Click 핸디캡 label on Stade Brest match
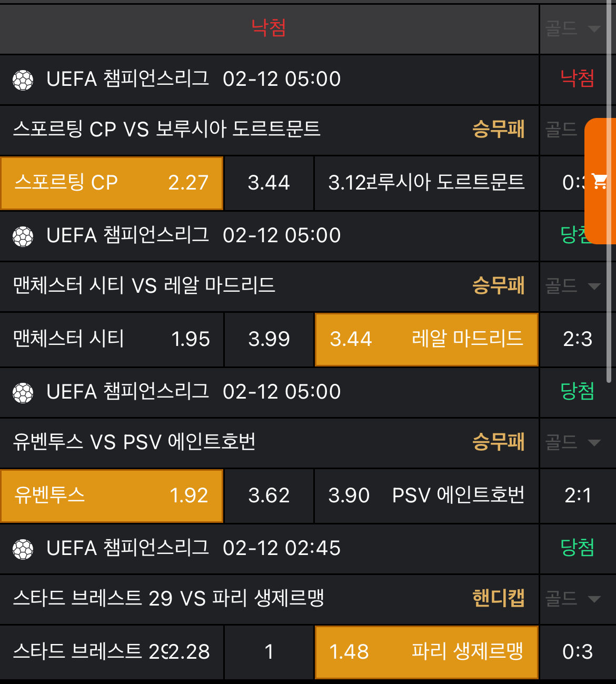Image resolution: width=616 pixels, height=684 pixels. pyautogui.click(x=498, y=599)
